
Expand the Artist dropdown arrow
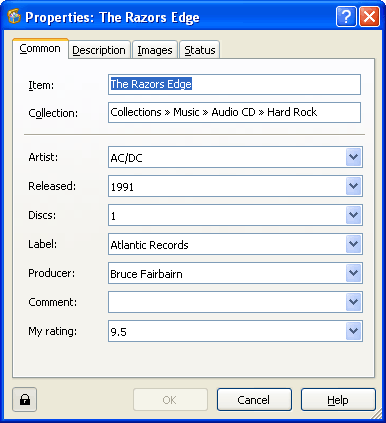point(353,157)
